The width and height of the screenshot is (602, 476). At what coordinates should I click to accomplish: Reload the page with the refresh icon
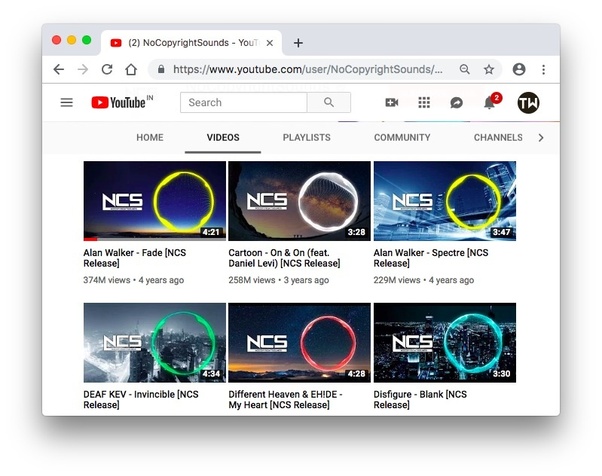click(107, 69)
